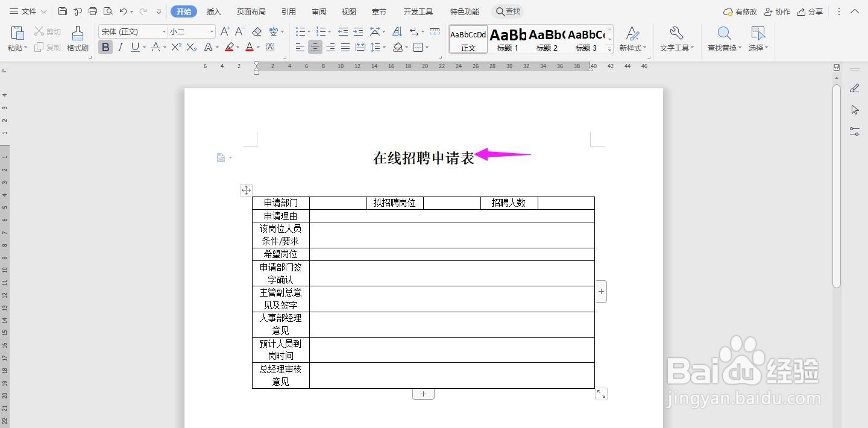Switch to the 引用 (References) tab
This screenshot has width=868, height=428.
pyautogui.click(x=288, y=11)
